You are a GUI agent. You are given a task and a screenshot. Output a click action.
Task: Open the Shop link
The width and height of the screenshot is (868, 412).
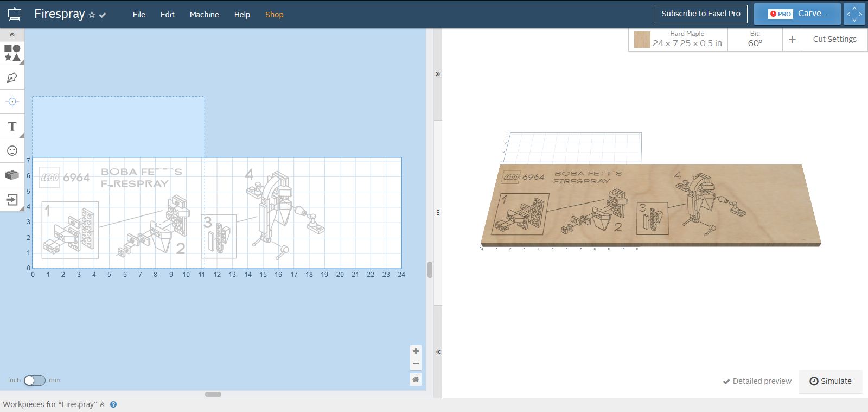(x=274, y=15)
